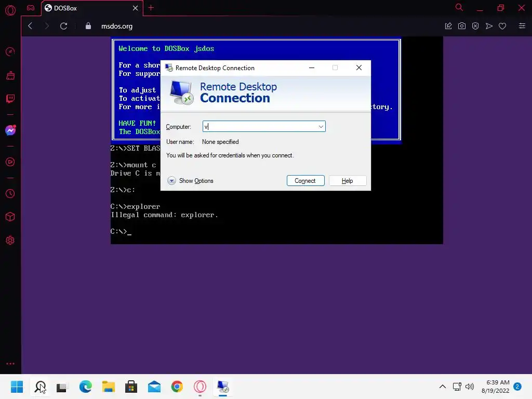The height and width of the screenshot is (399, 532).
Task: Open the Opera menu logo button
Action: click(x=10, y=10)
